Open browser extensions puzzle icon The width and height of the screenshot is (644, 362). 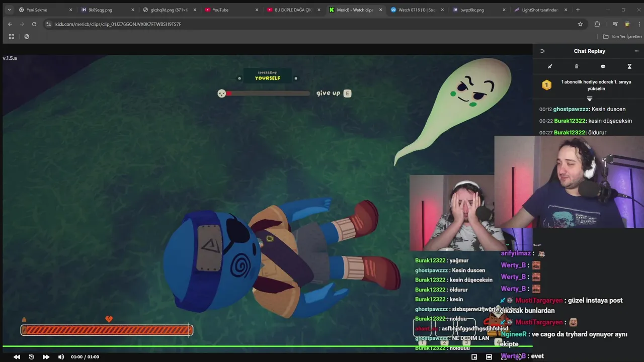point(597,24)
